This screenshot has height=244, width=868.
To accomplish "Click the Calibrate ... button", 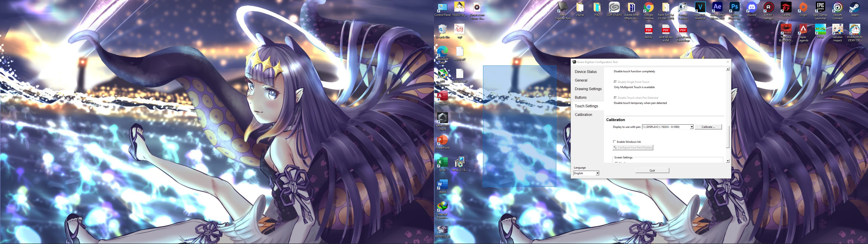I will coord(708,127).
